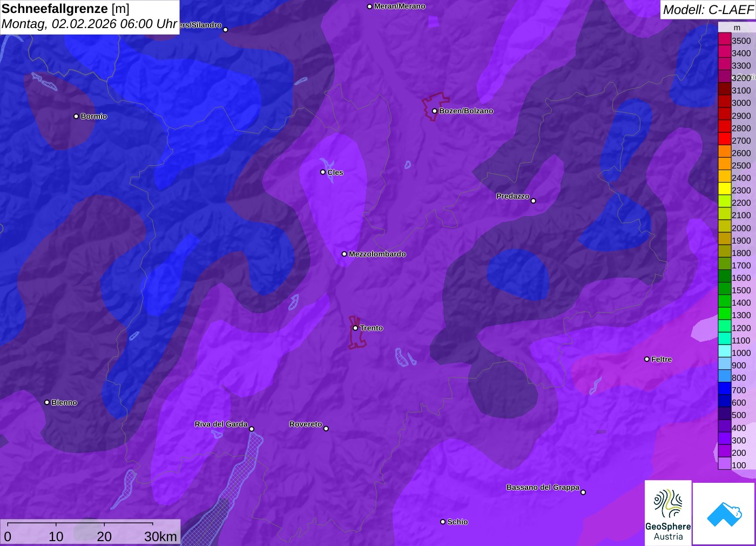Viewport: 756px width, 546px height.
Task: Click the blue cloud house logo
Action: [x=724, y=514]
